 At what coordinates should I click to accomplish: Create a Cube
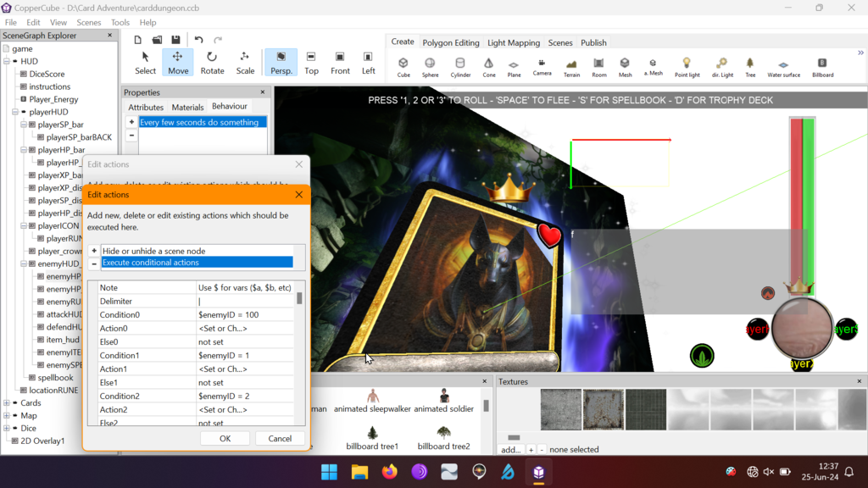click(403, 67)
